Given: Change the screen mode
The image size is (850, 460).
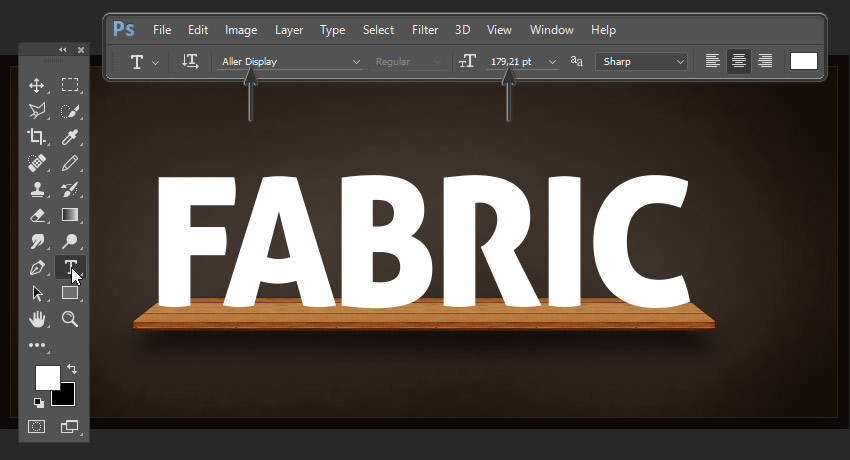Looking at the screenshot, I should [69, 426].
